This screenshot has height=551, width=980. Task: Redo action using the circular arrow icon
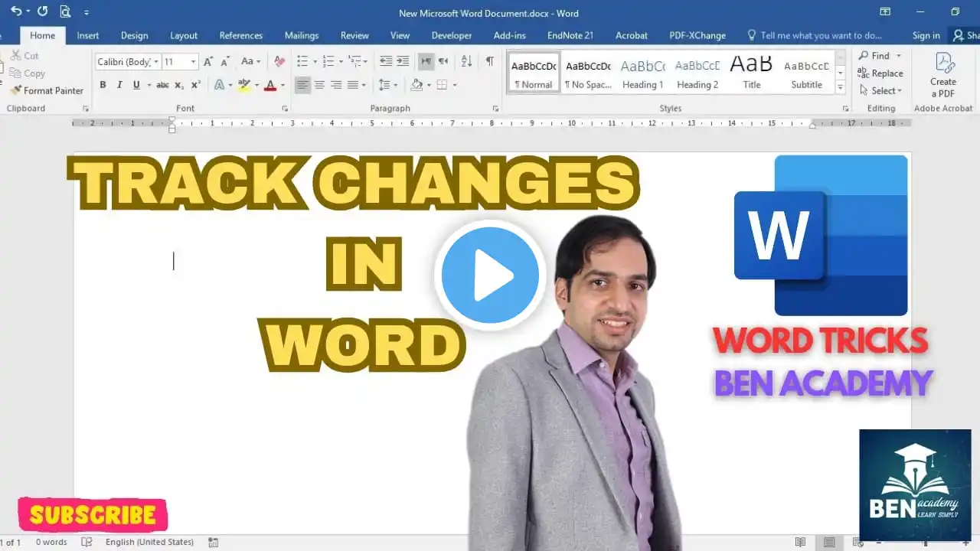(x=42, y=11)
